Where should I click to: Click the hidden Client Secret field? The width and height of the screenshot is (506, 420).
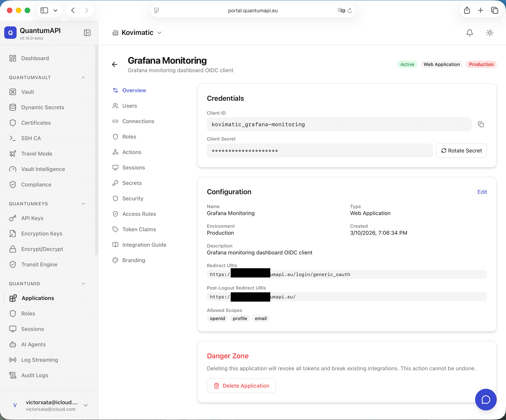coord(319,151)
